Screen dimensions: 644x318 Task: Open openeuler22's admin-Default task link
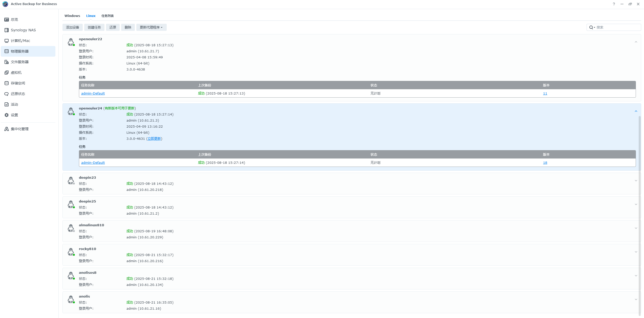coord(93,93)
